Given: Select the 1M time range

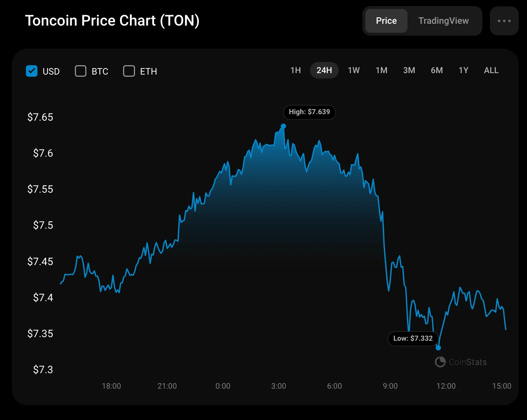Looking at the screenshot, I should tap(381, 70).
